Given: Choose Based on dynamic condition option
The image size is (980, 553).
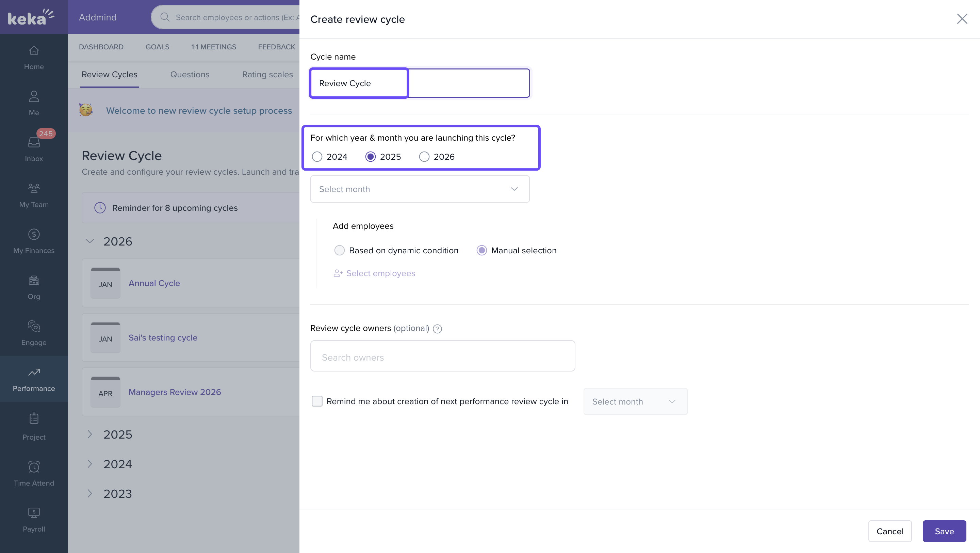Looking at the screenshot, I should click(x=339, y=250).
